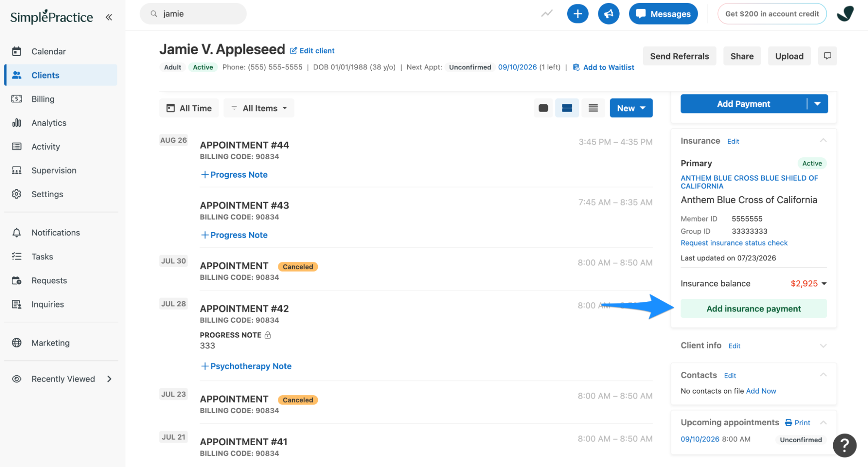Add Progress Note for Appointment #44

(x=234, y=175)
